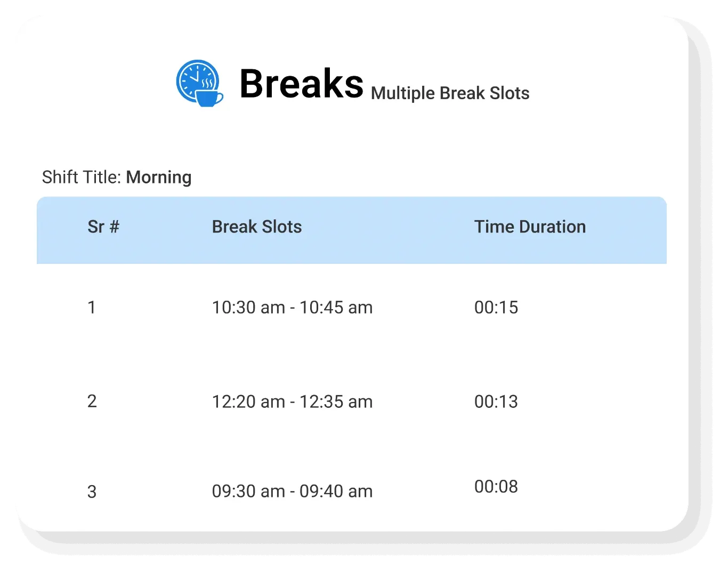The height and width of the screenshot is (571, 728).
Task: Click the 10:45 am end time
Action: point(336,308)
